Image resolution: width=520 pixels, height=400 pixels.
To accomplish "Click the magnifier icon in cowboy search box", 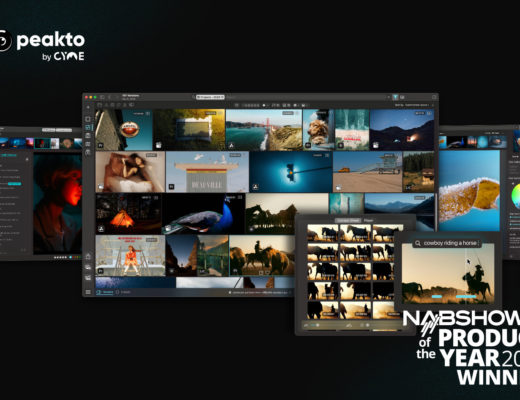I will 418,243.
